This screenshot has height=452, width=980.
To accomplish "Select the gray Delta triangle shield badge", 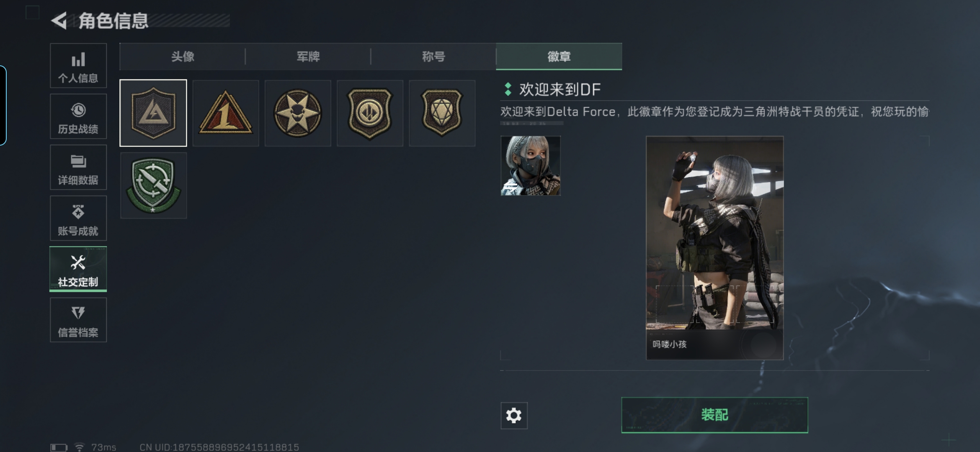I will coord(153,113).
